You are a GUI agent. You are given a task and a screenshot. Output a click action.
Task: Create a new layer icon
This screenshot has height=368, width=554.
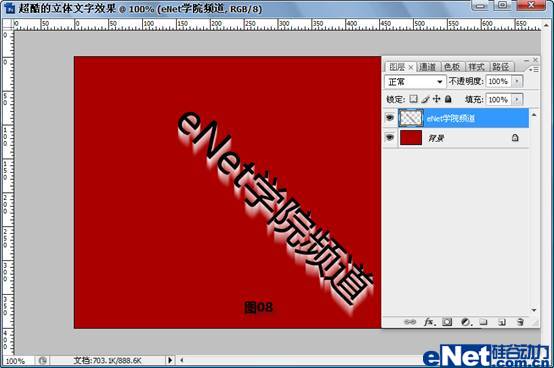pyautogui.click(x=502, y=322)
